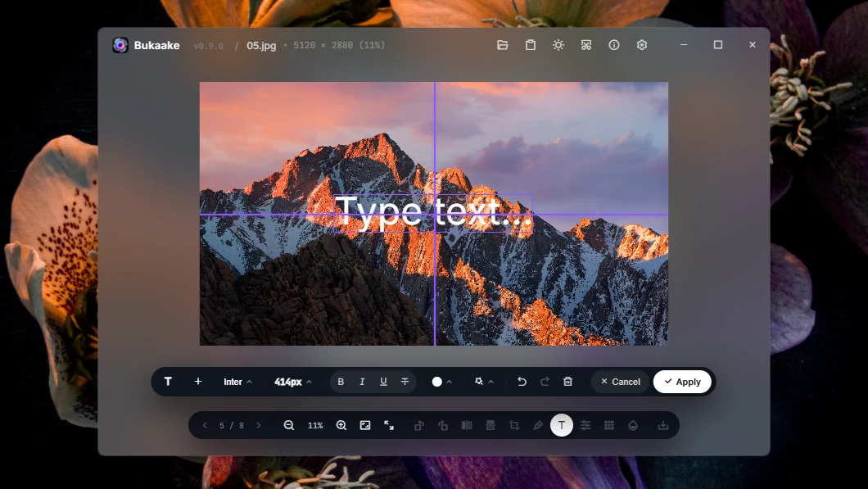Toggle bold formatting

point(341,382)
